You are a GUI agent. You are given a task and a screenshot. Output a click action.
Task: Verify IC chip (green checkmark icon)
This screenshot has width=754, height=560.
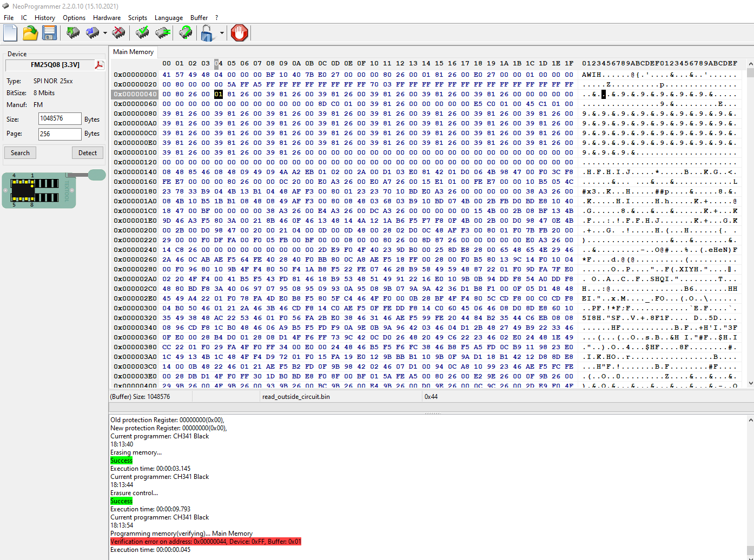tap(142, 33)
